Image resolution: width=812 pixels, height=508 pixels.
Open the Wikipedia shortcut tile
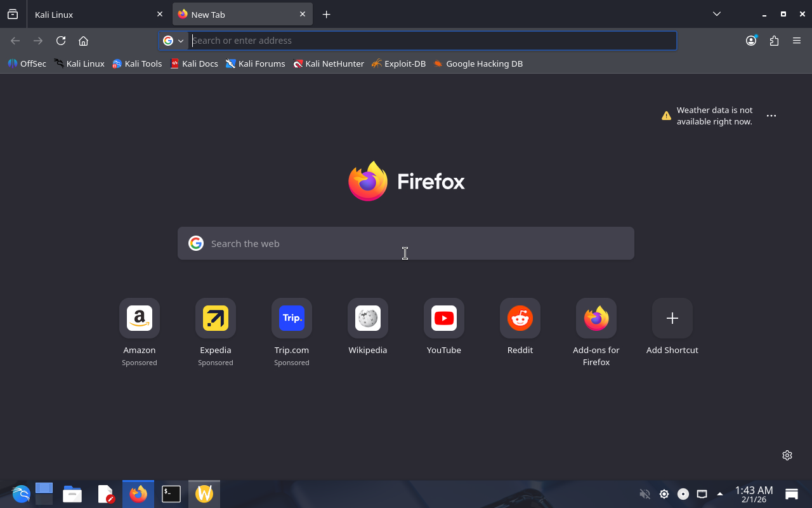click(x=368, y=318)
